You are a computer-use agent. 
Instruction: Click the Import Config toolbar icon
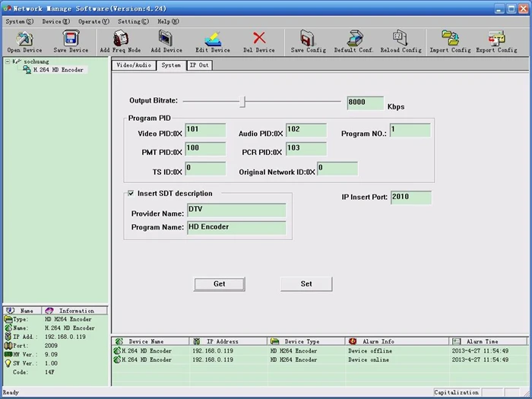tap(450, 38)
